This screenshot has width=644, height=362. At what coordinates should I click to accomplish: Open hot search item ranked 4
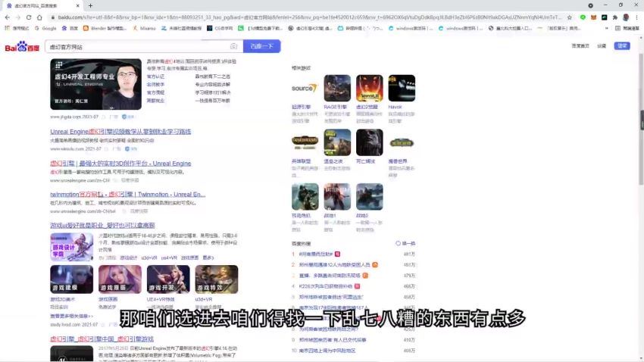(325, 286)
